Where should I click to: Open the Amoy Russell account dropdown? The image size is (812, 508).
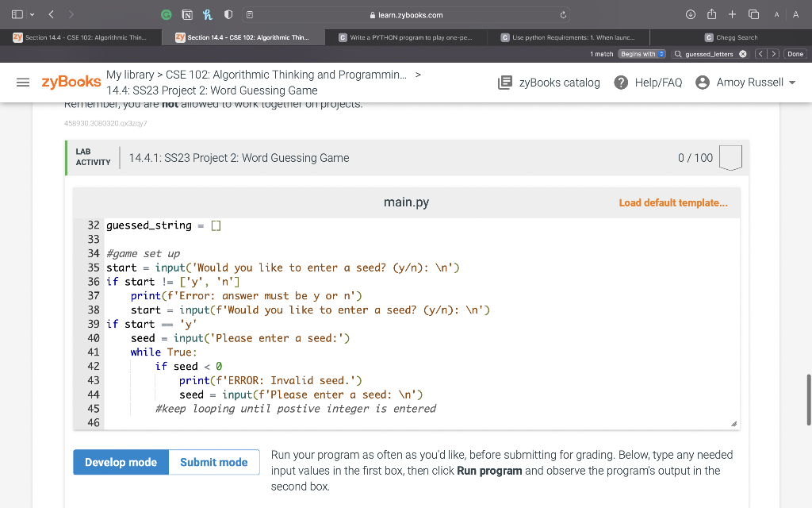(x=744, y=82)
